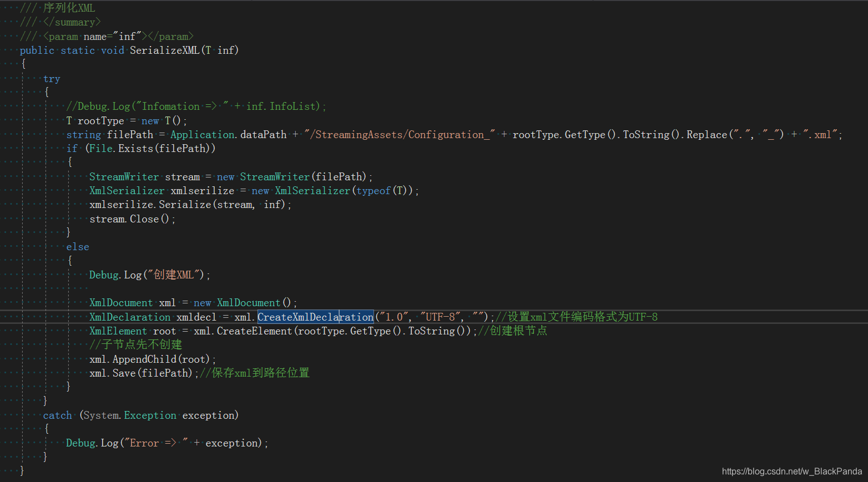Image resolution: width=868 pixels, height=482 pixels.
Task: Click the catch keyword
Action: 57,415
